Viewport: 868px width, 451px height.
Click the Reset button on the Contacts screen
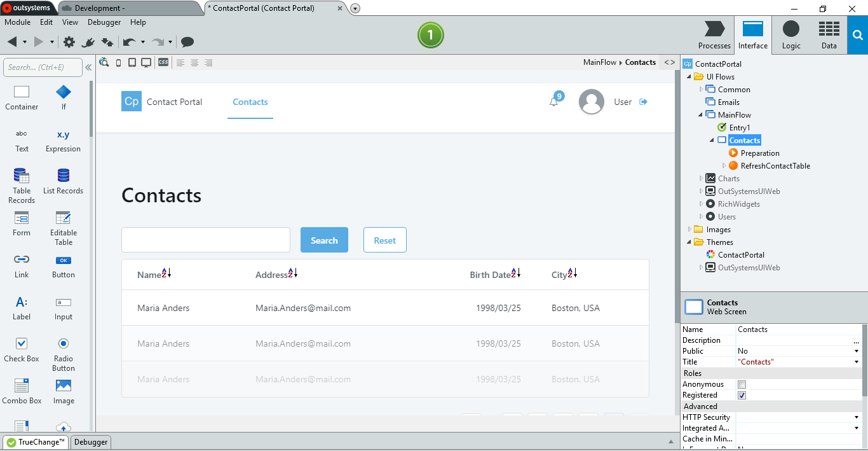[x=385, y=240]
